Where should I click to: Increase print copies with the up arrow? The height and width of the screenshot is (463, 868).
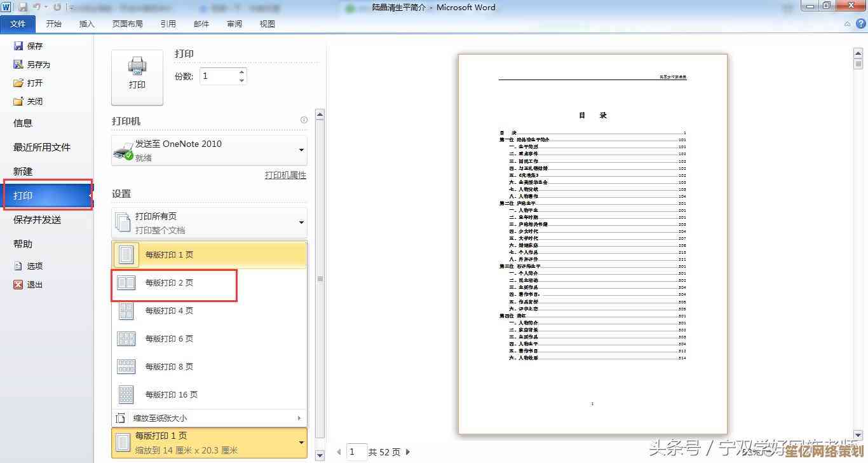pyautogui.click(x=241, y=73)
